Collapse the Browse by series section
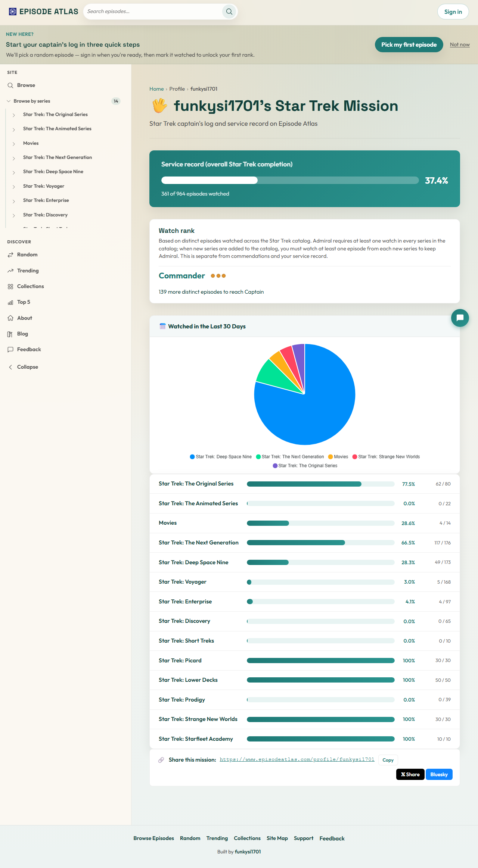Viewport: 478px width, 868px height. click(9, 101)
